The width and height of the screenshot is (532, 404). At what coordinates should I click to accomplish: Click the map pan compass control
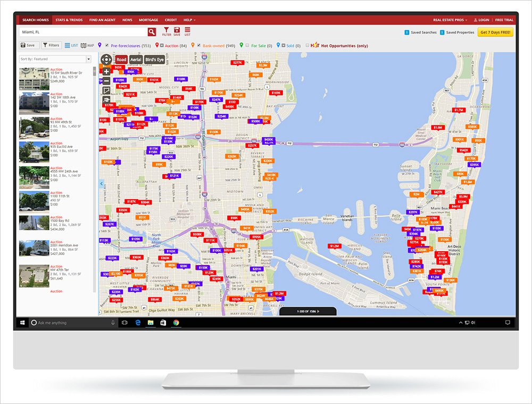(106, 60)
